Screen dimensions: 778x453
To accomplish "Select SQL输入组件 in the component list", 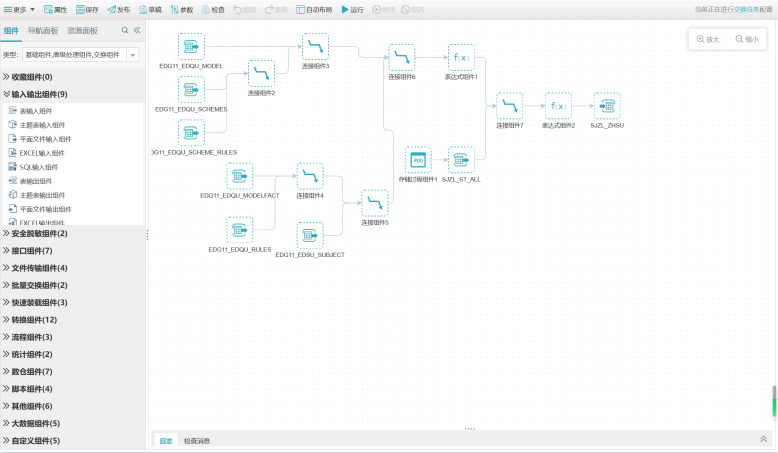I will pyautogui.click(x=40, y=167).
